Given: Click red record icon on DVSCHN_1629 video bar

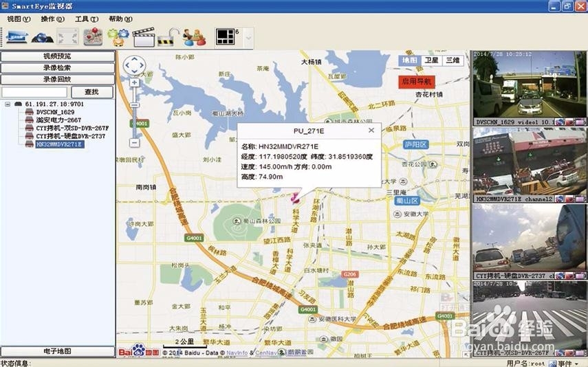Looking at the screenshot, I should click(x=570, y=122).
